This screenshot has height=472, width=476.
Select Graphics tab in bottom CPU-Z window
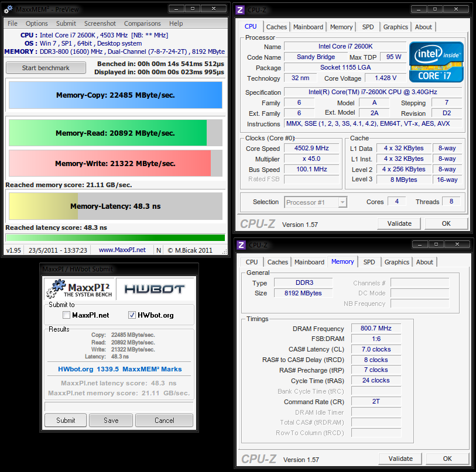pos(397,262)
